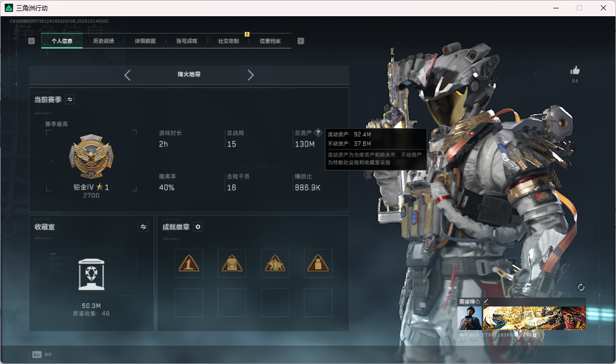Click the 铂金IV rank emblem
Image resolution: width=616 pixels, height=364 pixels.
(91, 157)
